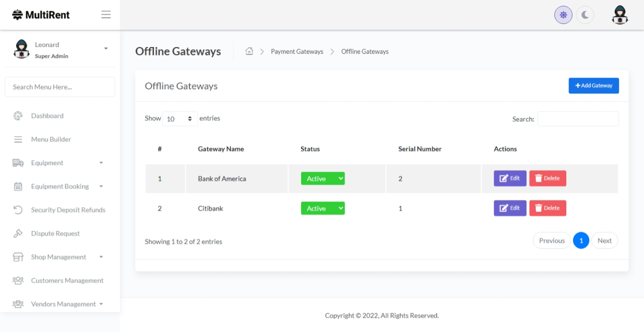The image size is (644, 332).
Task: Open the entries-per-page dropdown
Action: pos(180,119)
